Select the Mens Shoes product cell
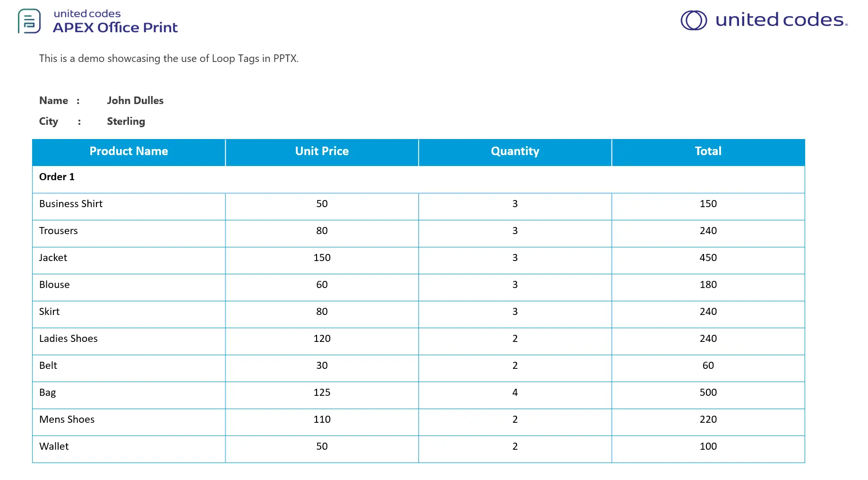Image resolution: width=868 pixels, height=480 pixels. 129,422
